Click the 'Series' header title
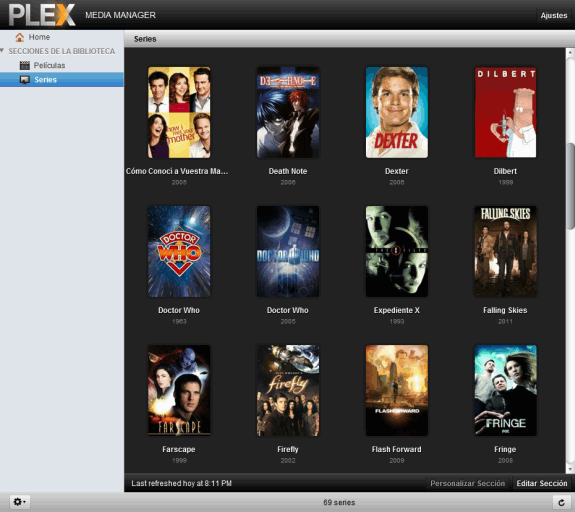 [145, 39]
